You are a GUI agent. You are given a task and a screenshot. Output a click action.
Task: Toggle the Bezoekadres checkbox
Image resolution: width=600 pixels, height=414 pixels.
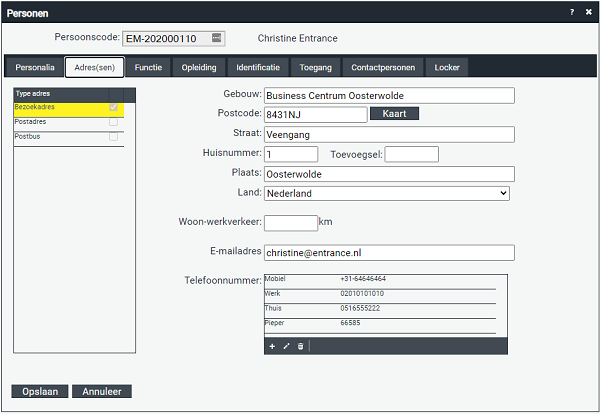click(x=113, y=107)
